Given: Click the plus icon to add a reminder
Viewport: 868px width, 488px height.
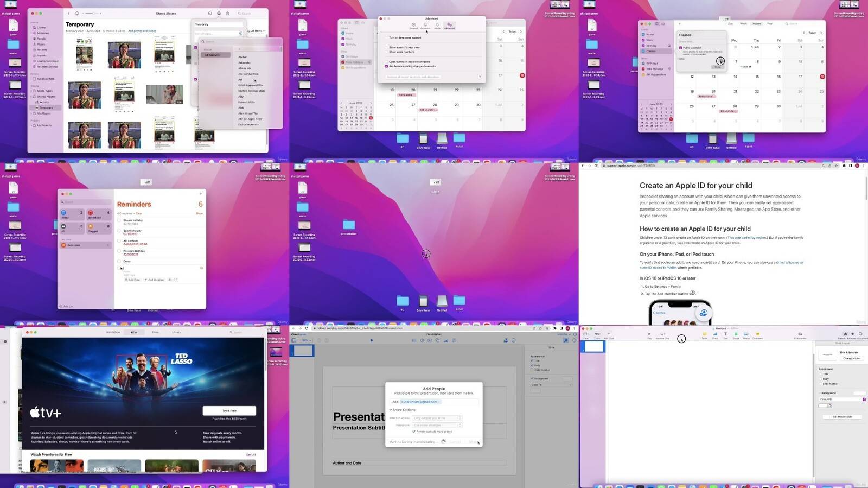Looking at the screenshot, I should coord(201,194).
